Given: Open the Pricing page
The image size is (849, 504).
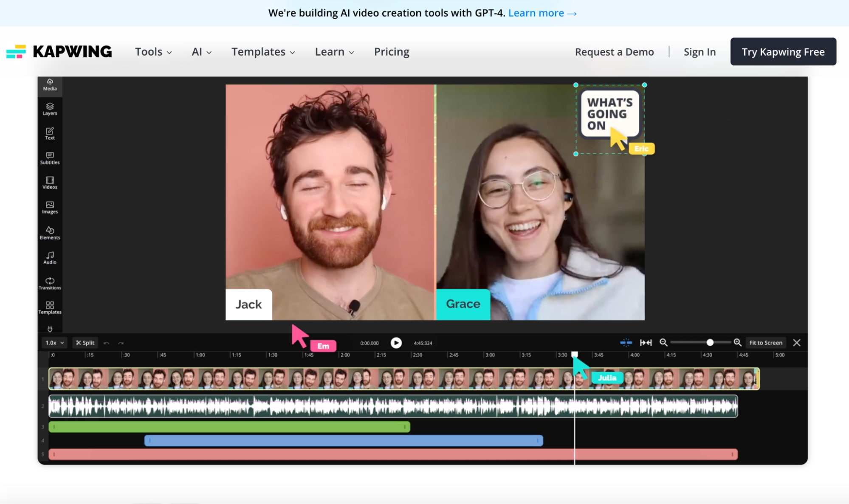Looking at the screenshot, I should click(x=391, y=52).
